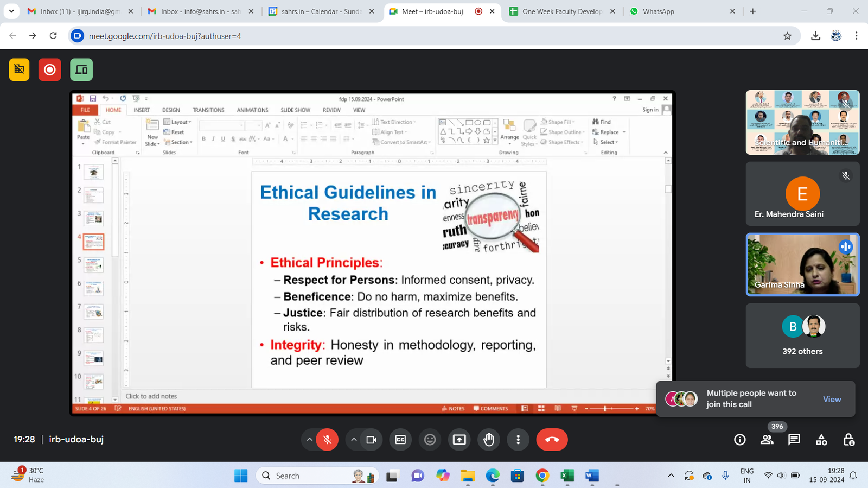
Task: Unmute microphone in Meet call
Action: click(327, 440)
